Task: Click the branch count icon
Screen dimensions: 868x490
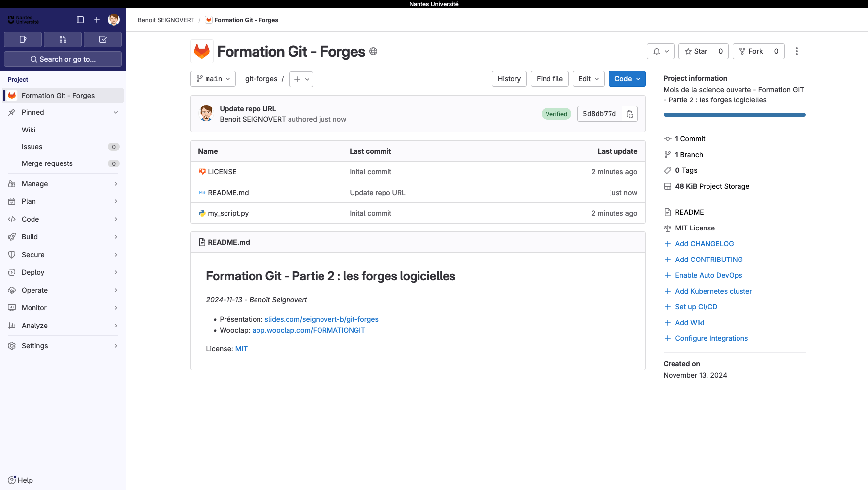Action: pos(668,155)
